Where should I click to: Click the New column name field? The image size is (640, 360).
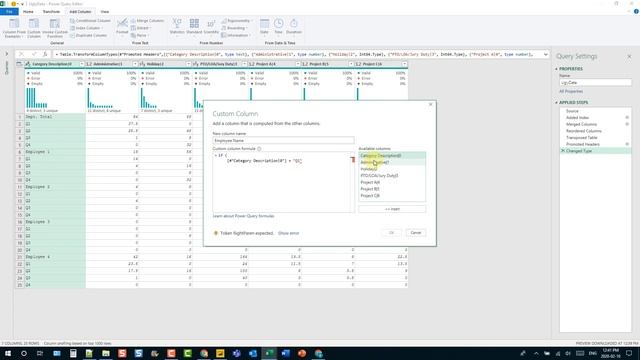pyautogui.click(x=283, y=140)
